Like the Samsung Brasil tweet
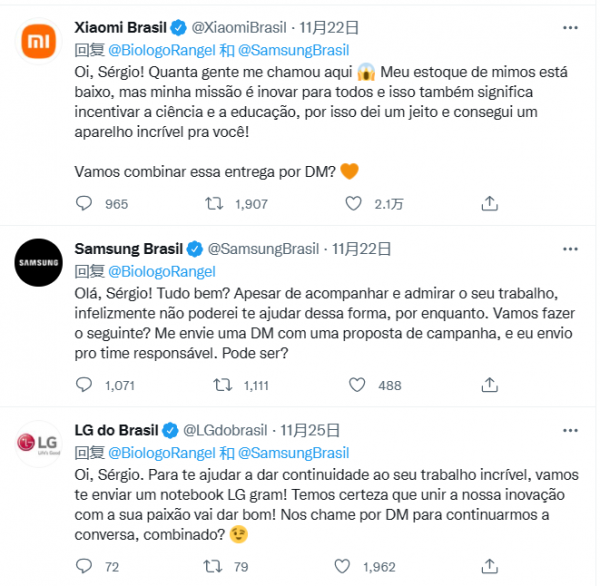Viewport: 600px width, 586px height. 353,385
